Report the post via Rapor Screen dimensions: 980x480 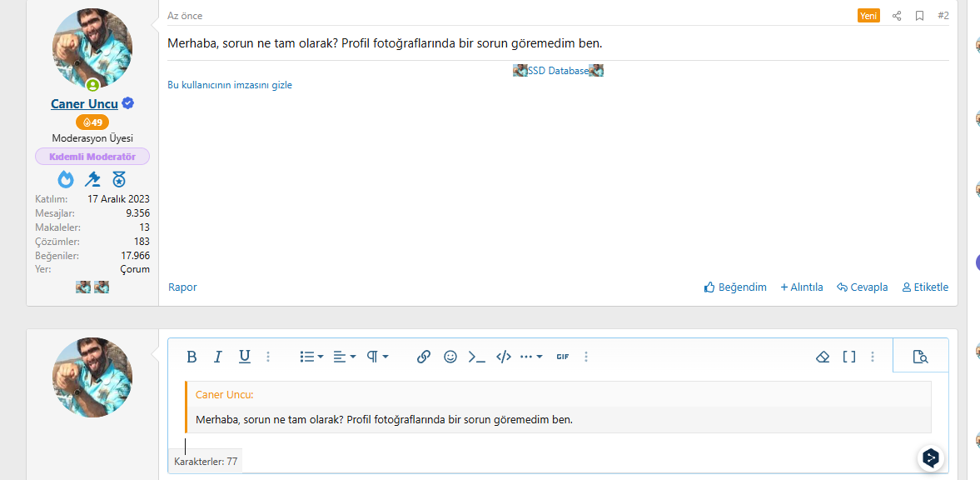tap(182, 287)
